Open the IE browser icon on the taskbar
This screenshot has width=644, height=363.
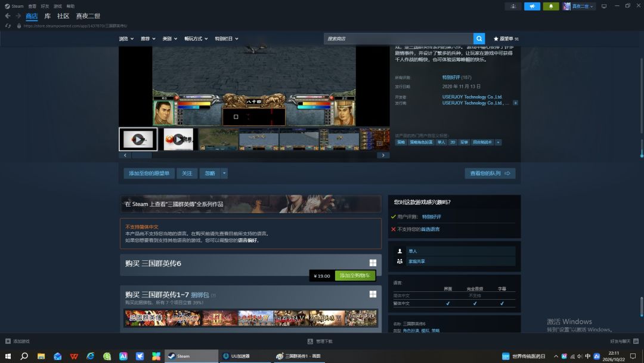click(x=91, y=356)
